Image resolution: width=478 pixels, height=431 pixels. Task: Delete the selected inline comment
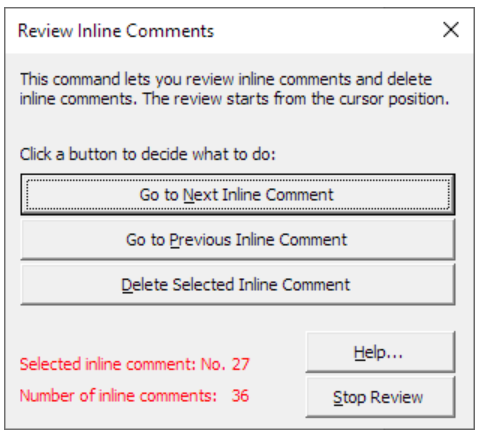238,284
